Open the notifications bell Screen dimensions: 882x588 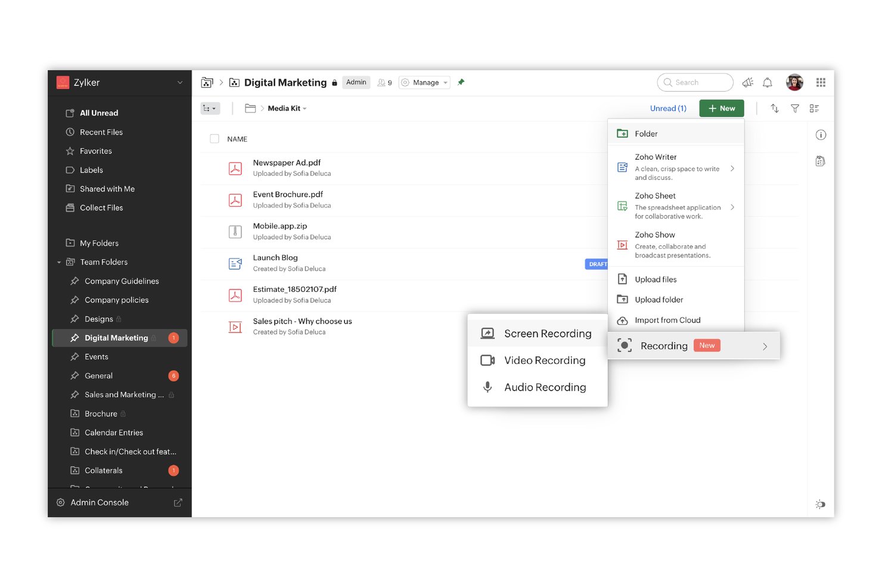point(768,82)
